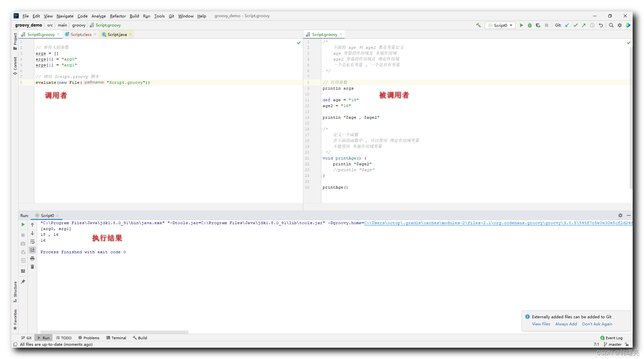Open the Commit tool window
This screenshot has width=644, height=359.
[15, 66]
